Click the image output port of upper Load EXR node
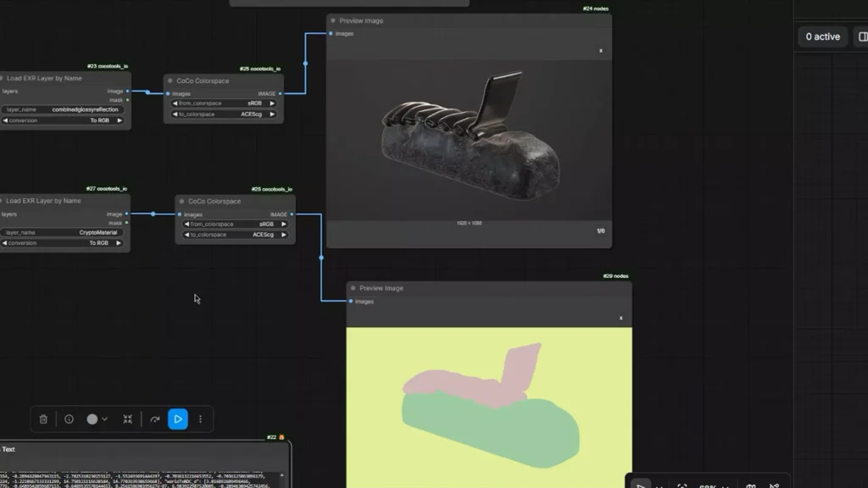 click(128, 91)
